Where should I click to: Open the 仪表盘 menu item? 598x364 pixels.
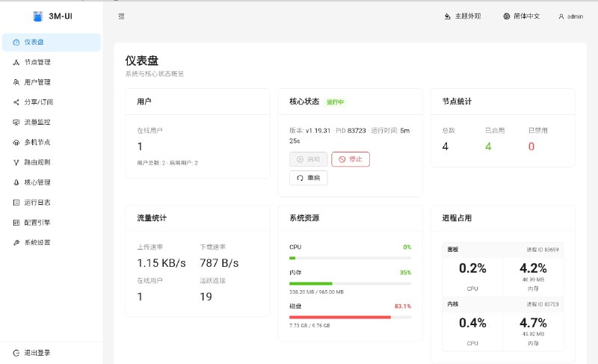click(52, 43)
